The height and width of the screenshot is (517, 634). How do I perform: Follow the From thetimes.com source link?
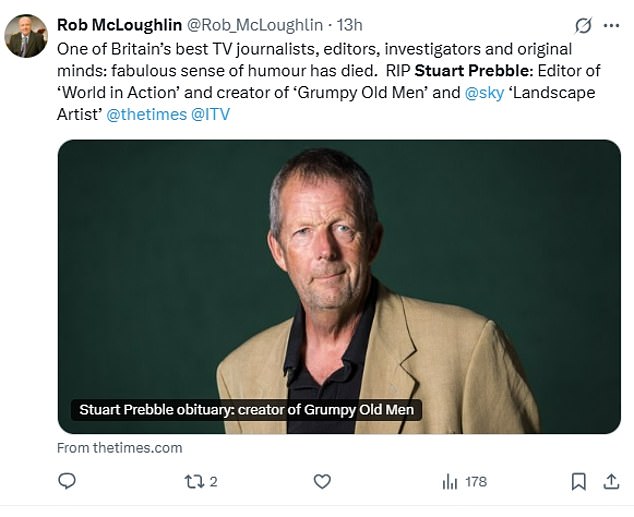point(120,447)
